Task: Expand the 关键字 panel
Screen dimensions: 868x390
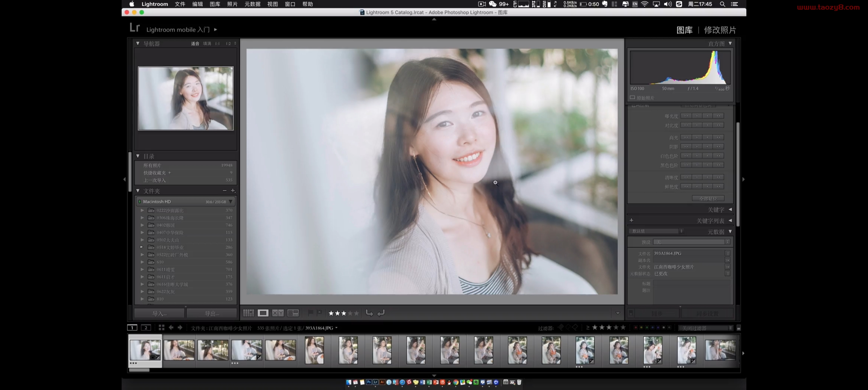Action: [x=730, y=209]
